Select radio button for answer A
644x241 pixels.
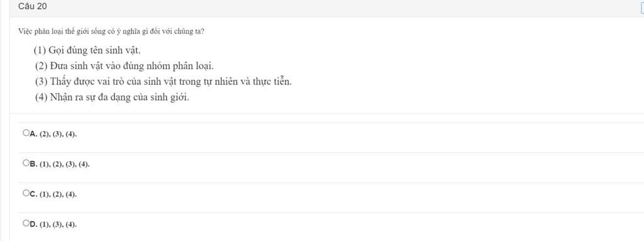coord(26,133)
